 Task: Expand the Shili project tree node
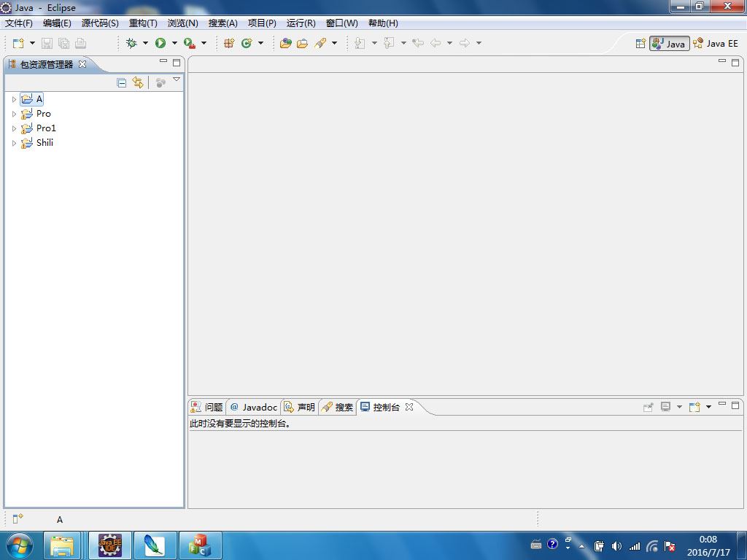click(x=14, y=143)
